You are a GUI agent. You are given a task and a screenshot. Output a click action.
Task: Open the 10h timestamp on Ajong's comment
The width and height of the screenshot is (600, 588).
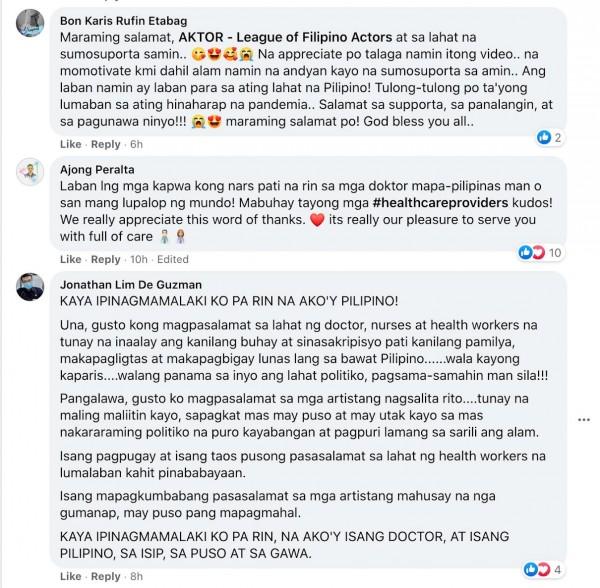139,259
